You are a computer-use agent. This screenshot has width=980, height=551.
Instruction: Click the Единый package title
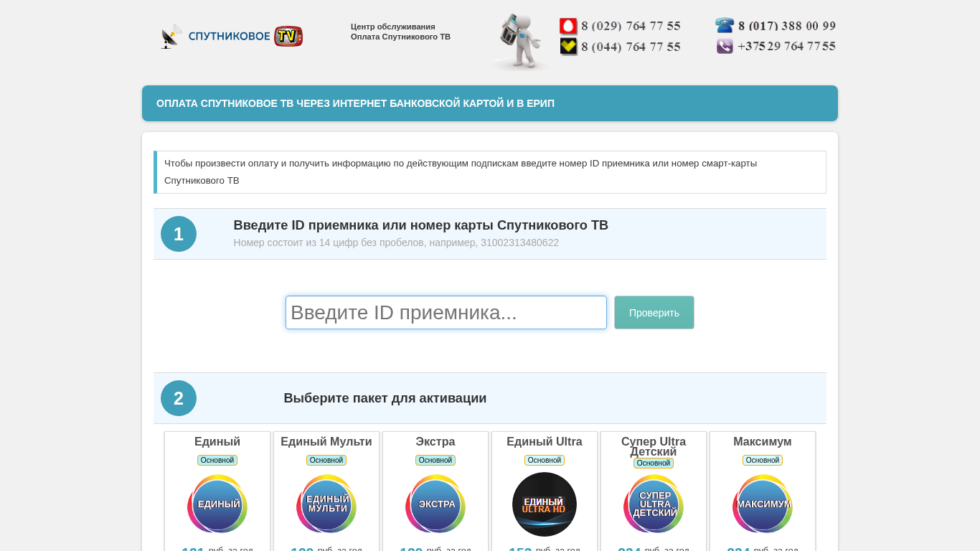click(x=217, y=442)
